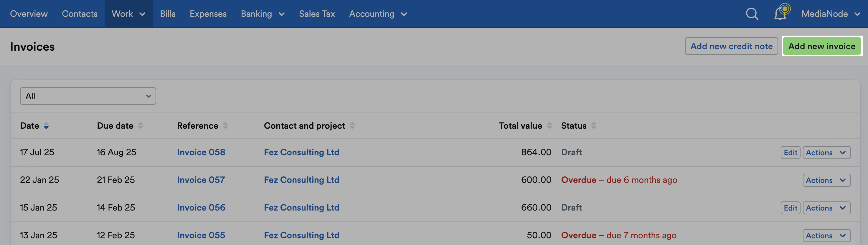The width and height of the screenshot is (868, 245).
Task: Open the notifications bell icon
Action: click(x=780, y=14)
